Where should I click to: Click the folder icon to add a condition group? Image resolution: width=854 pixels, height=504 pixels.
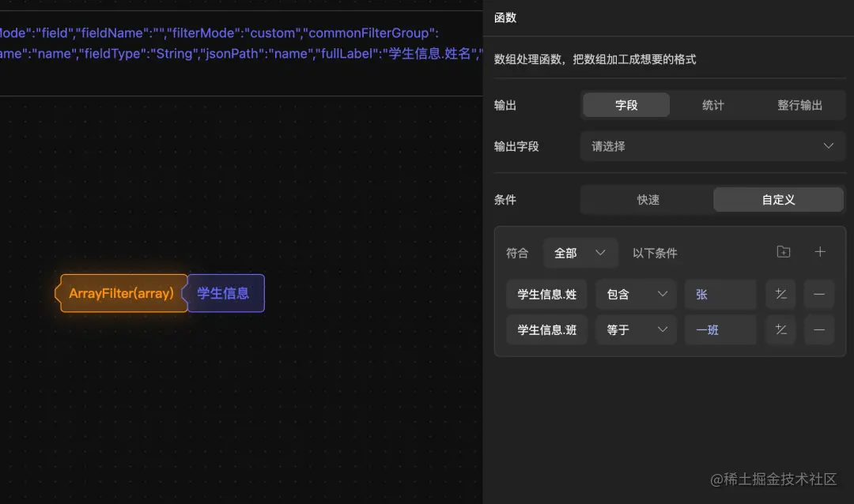[x=783, y=251]
